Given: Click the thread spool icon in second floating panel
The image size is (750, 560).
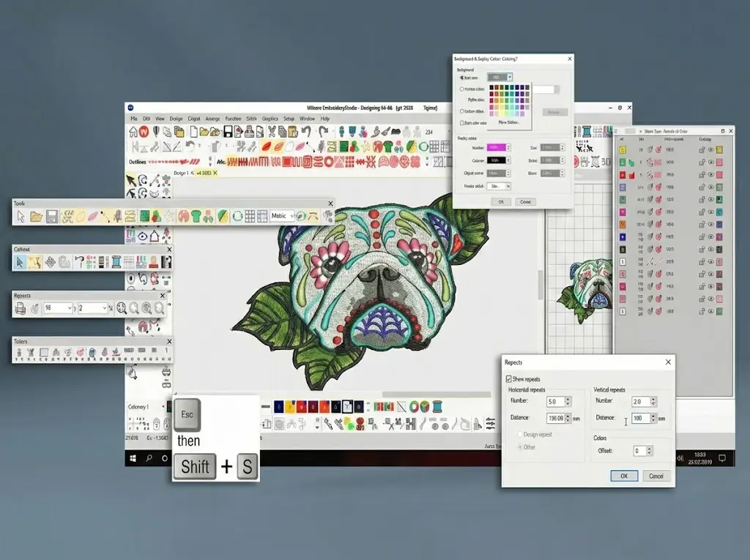Looking at the screenshot, I should click(x=115, y=261).
